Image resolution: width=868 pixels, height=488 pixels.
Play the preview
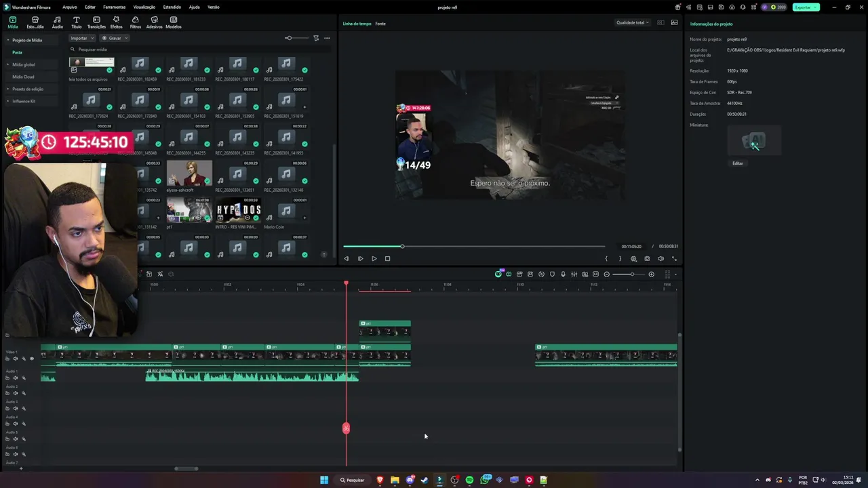point(374,258)
